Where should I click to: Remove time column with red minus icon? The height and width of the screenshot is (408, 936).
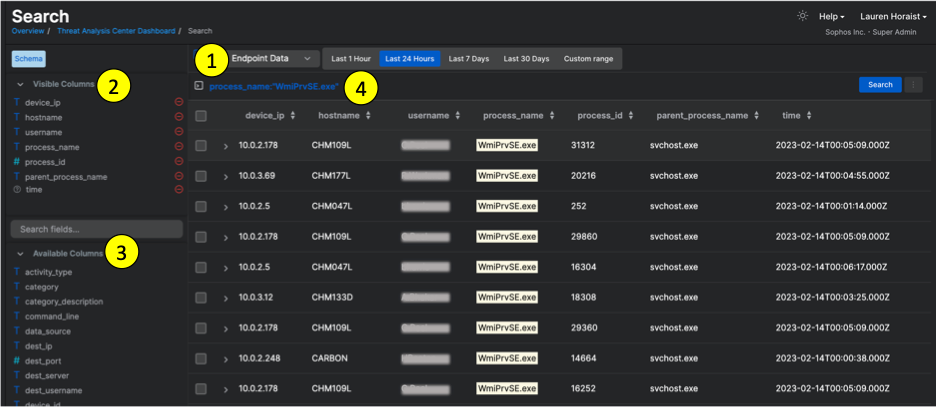click(179, 189)
